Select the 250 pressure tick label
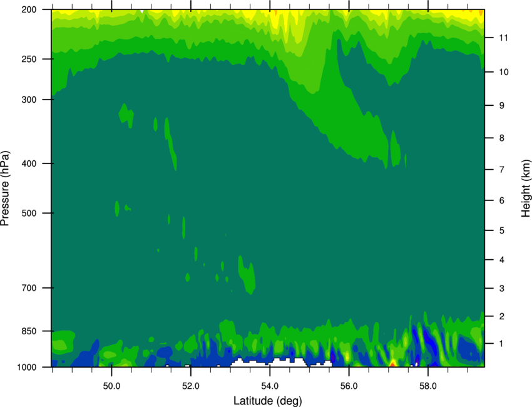The width and height of the screenshot is (532, 407). [29, 59]
